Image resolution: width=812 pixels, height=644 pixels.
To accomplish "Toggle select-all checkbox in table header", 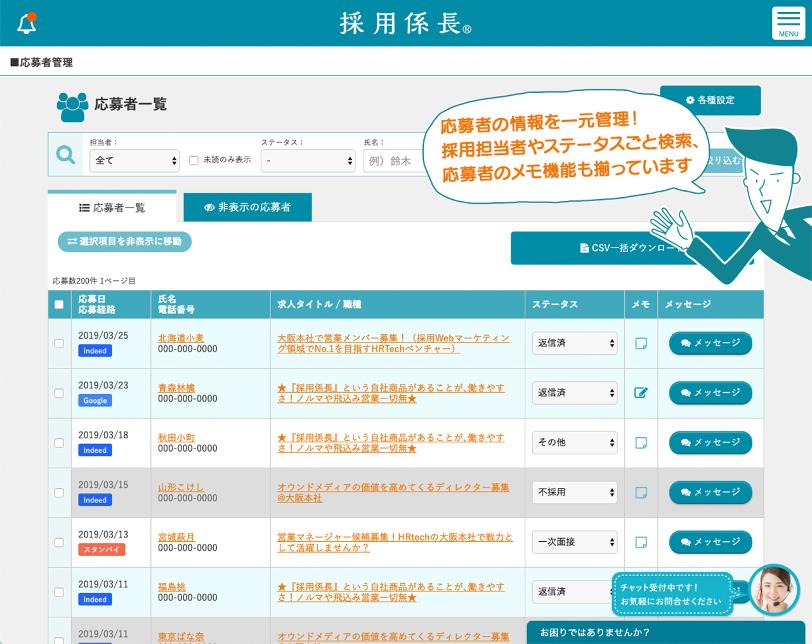I will 59,305.
